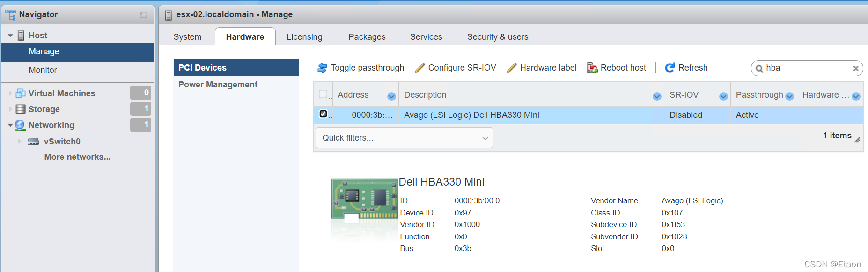
Task: Click the Hardware label pencil icon
Action: pyautogui.click(x=512, y=68)
